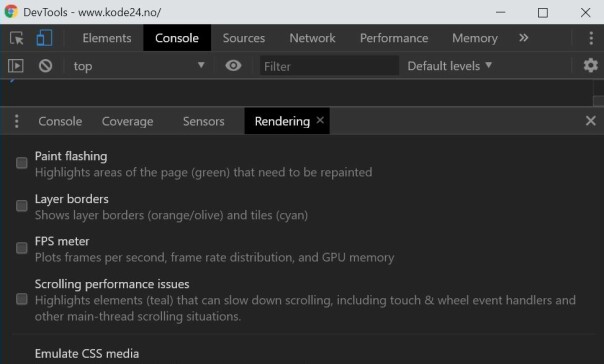Show more tabs via the double chevron
The height and width of the screenshot is (364, 604).
coord(523,38)
